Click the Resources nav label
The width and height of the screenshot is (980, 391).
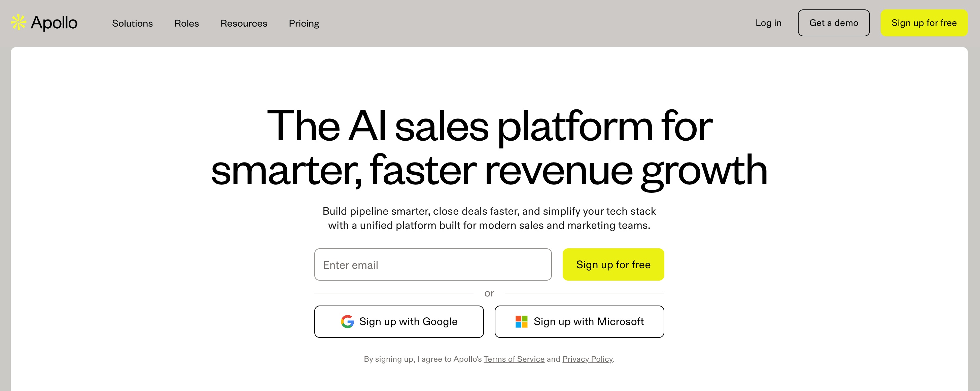pos(243,23)
